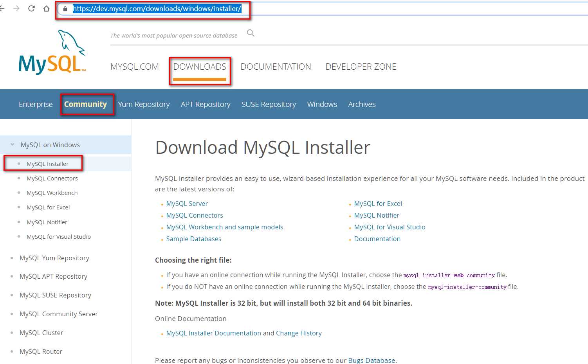Open MySQL APT Repository in sidebar
This screenshot has width=588, height=364.
53,276
